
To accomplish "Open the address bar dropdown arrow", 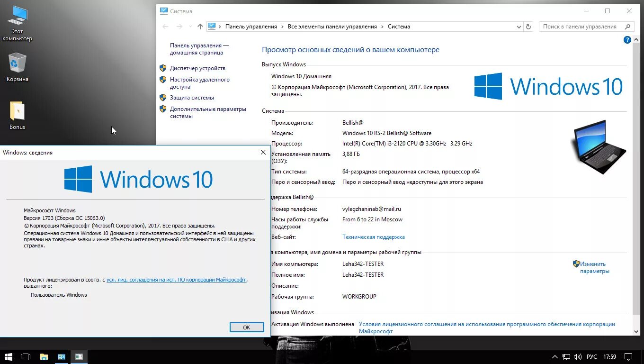I will (519, 27).
